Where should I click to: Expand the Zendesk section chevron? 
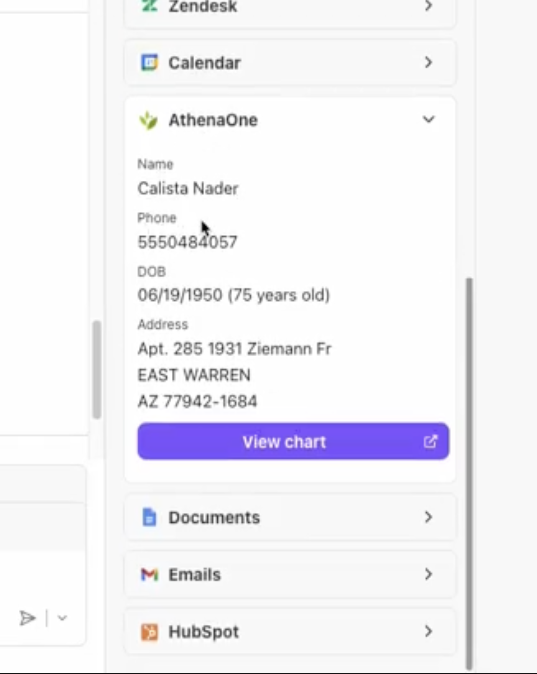tap(428, 5)
